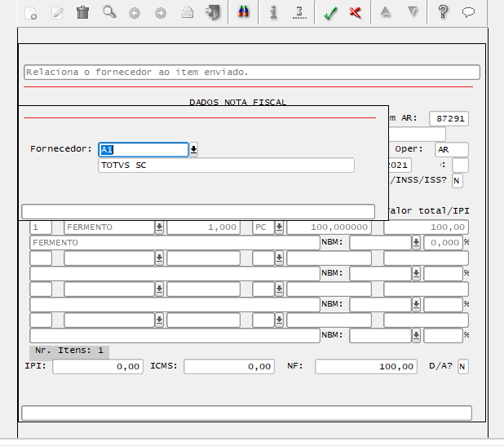Confirm with the green checkmark icon
The height and width of the screenshot is (446, 504).
point(330,13)
